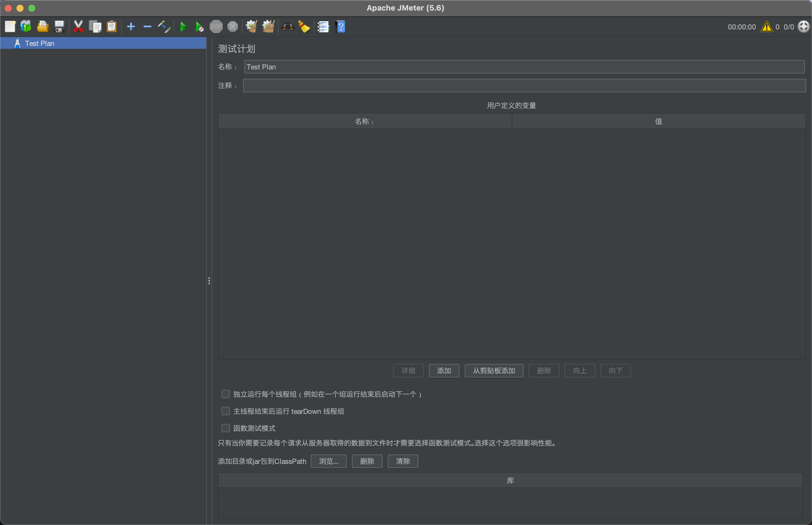Stop the test with STOP icon
The height and width of the screenshot is (525, 812).
[x=216, y=26]
